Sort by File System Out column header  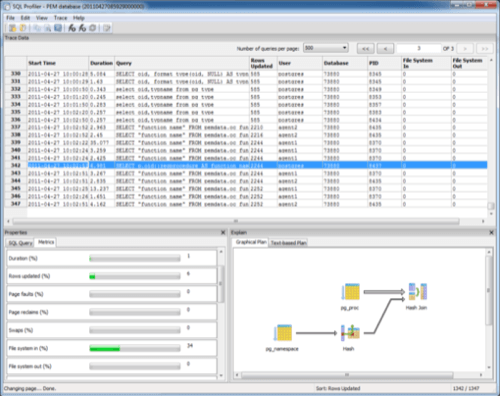469,63
